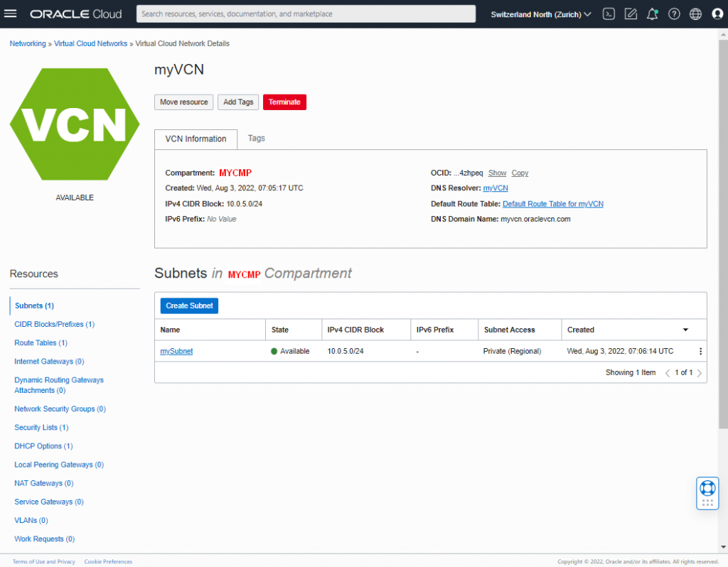
Task: Open CIDR Blocks/Prefixes (1) resource
Action: point(54,324)
